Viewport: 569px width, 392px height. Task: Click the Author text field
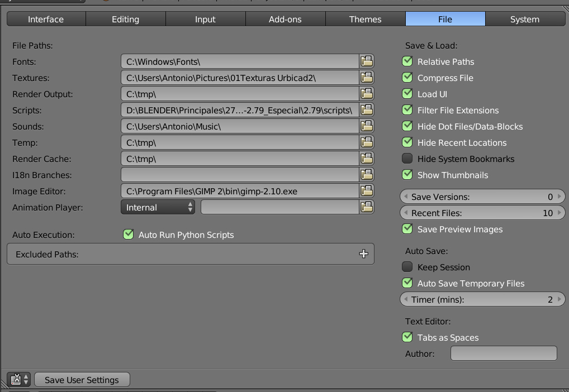tap(504, 353)
